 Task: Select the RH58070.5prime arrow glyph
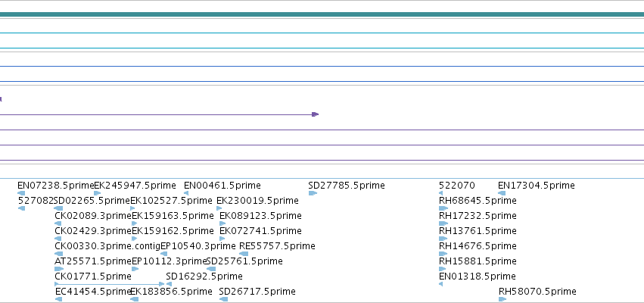(x=502, y=299)
